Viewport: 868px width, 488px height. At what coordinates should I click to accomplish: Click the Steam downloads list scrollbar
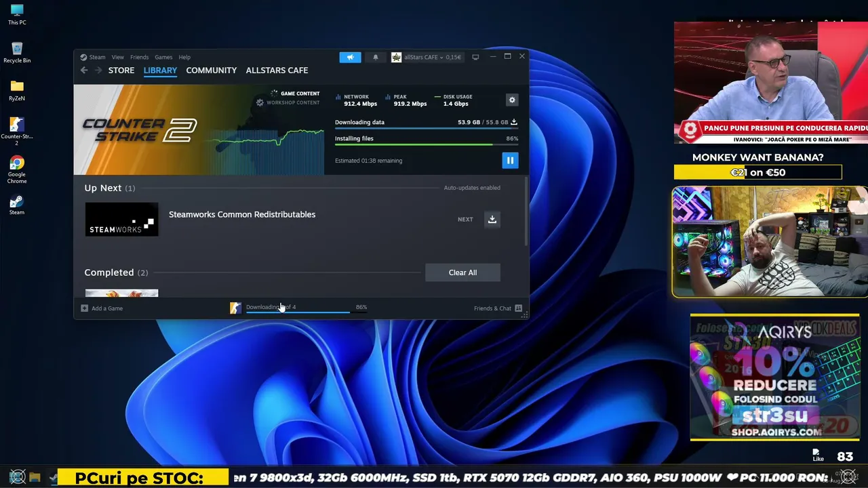point(526,213)
